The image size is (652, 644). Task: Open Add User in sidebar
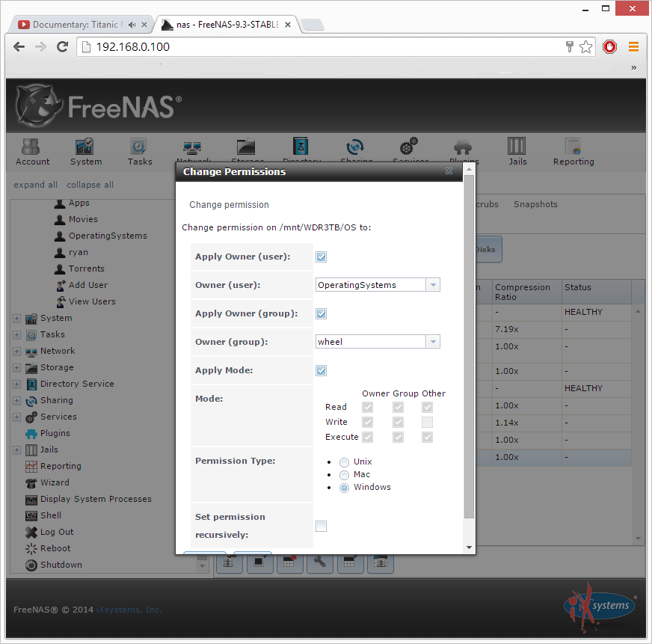(88, 285)
